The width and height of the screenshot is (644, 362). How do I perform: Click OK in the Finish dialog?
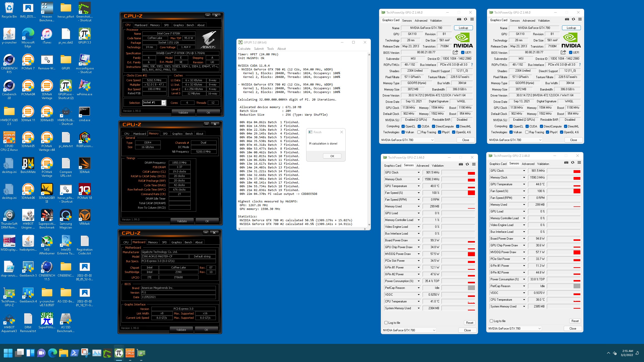(332, 156)
